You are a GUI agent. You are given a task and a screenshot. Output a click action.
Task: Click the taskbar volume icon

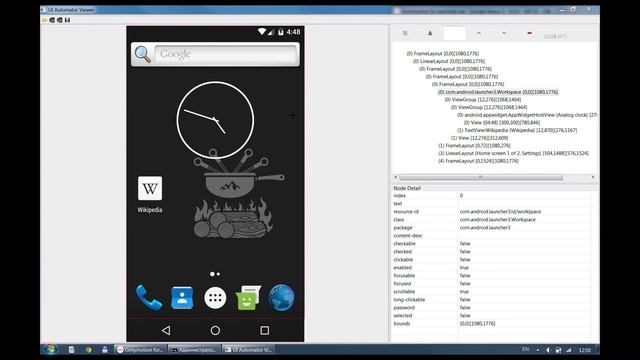click(x=548, y=350)
